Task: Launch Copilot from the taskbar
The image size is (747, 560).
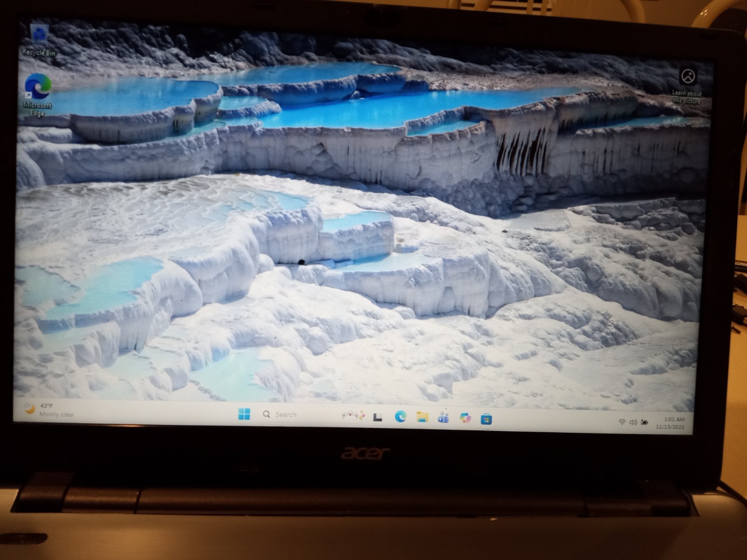Action: click(x=465, y=418)
